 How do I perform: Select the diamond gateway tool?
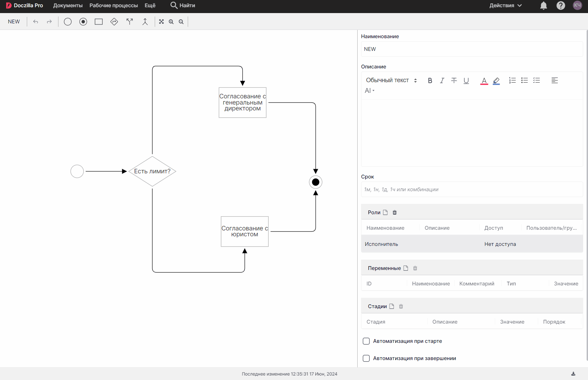[114, 22]
